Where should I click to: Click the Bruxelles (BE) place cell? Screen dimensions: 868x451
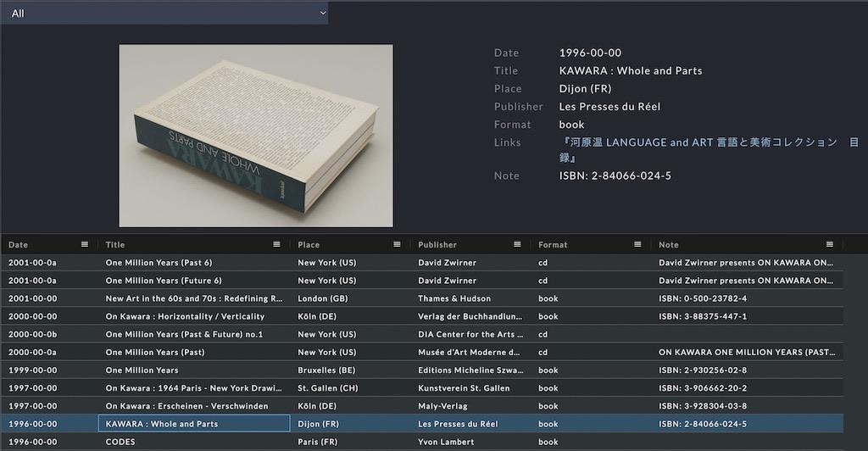pos(326,370)
